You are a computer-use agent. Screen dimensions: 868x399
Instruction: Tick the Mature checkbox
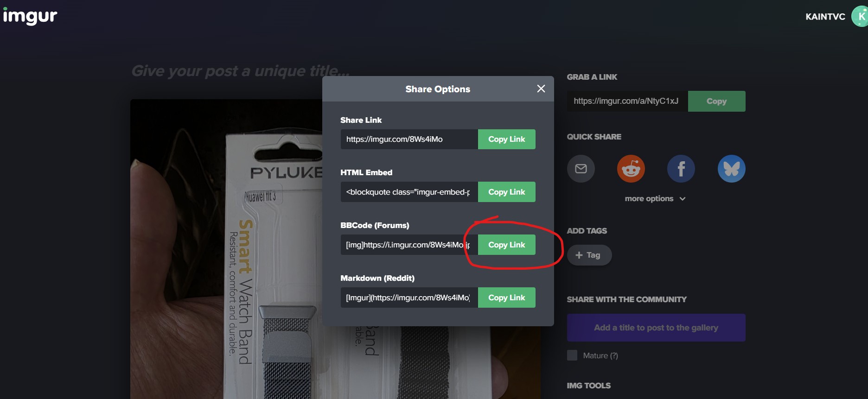coord(572,355)
